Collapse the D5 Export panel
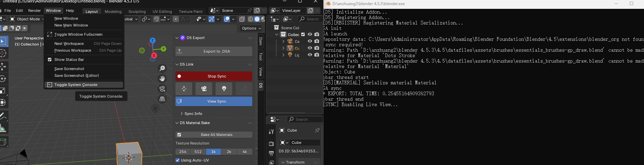Screen dimensions: 644x165 (177, 38)
